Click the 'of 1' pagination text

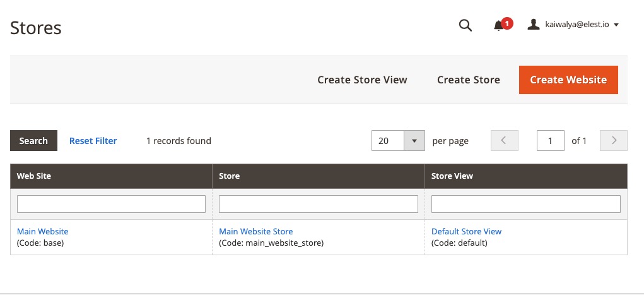pos(579,141)
